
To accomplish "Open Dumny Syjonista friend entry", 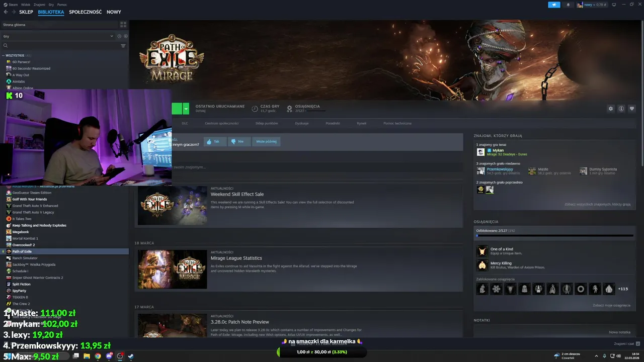I will pos(603,169).
